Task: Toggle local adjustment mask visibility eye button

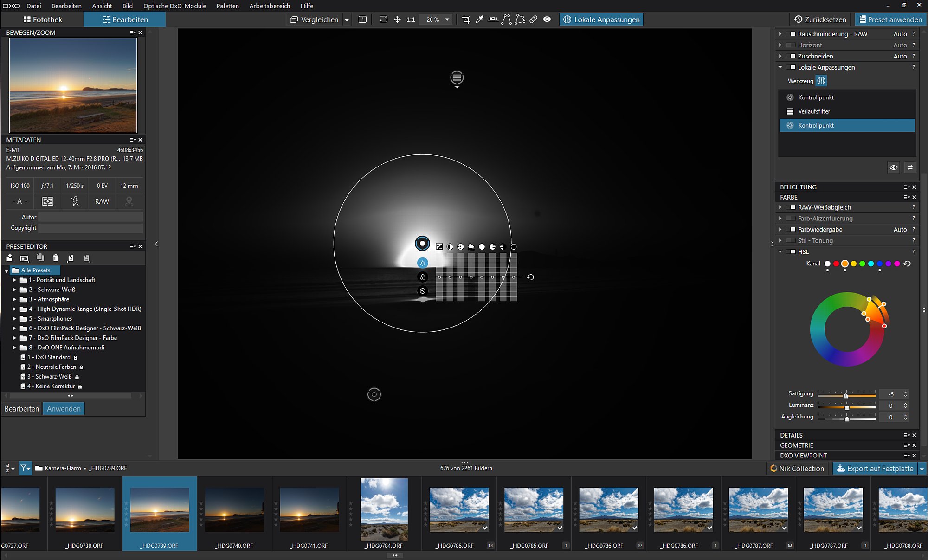Action: (894, 167)
